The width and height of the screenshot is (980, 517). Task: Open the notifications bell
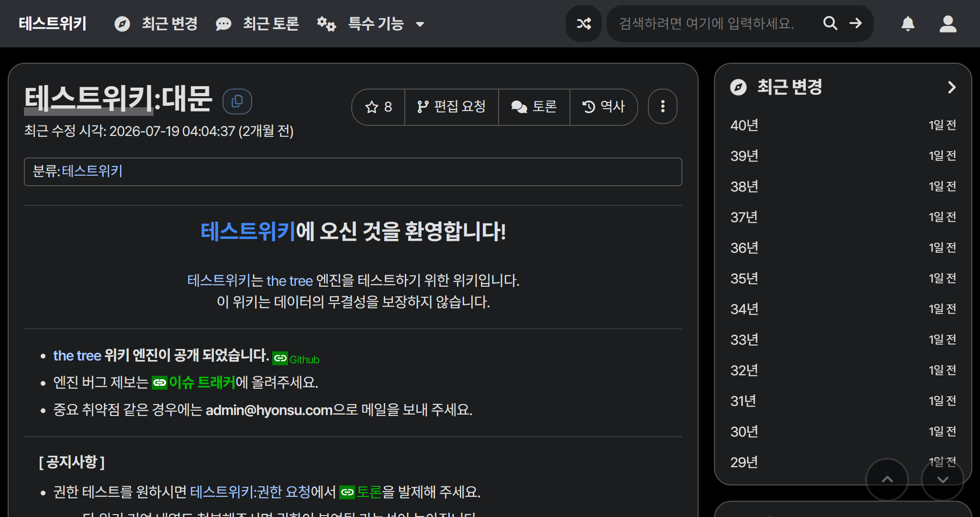click(x=908, y=23)
